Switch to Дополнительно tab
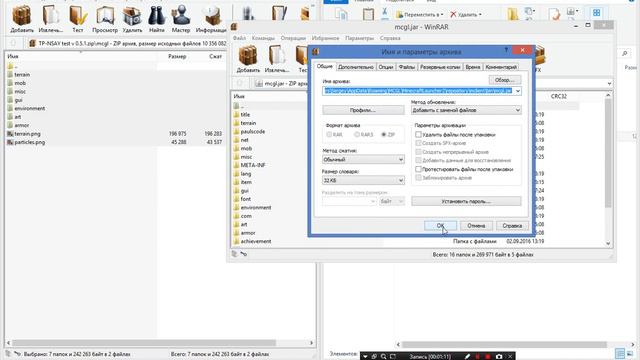 coord(356,67)
